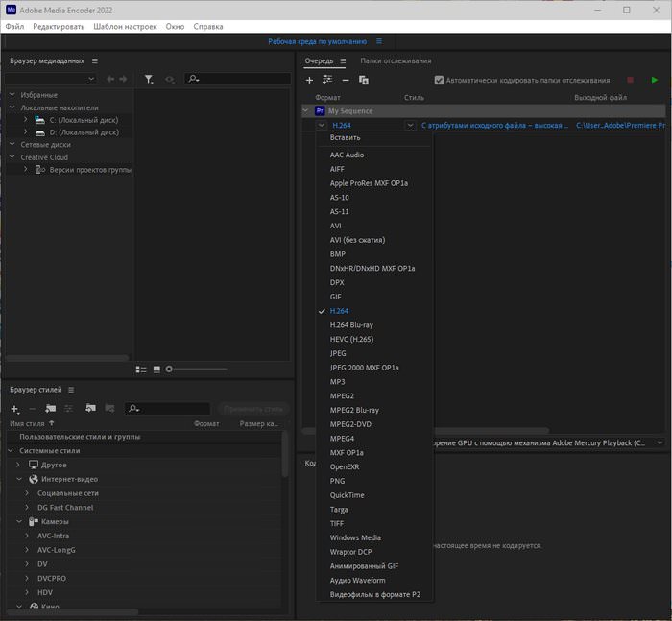Switch to the Папки отслеживания tab

[396, 60]
